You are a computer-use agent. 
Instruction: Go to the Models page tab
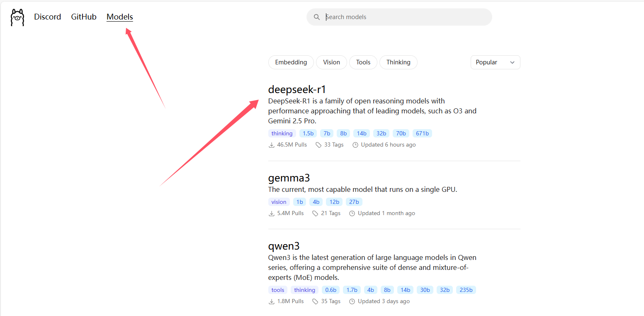[120, 17]
